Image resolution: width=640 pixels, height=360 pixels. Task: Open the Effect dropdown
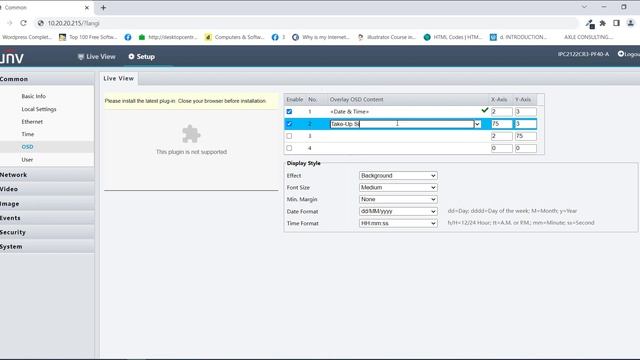398,176
